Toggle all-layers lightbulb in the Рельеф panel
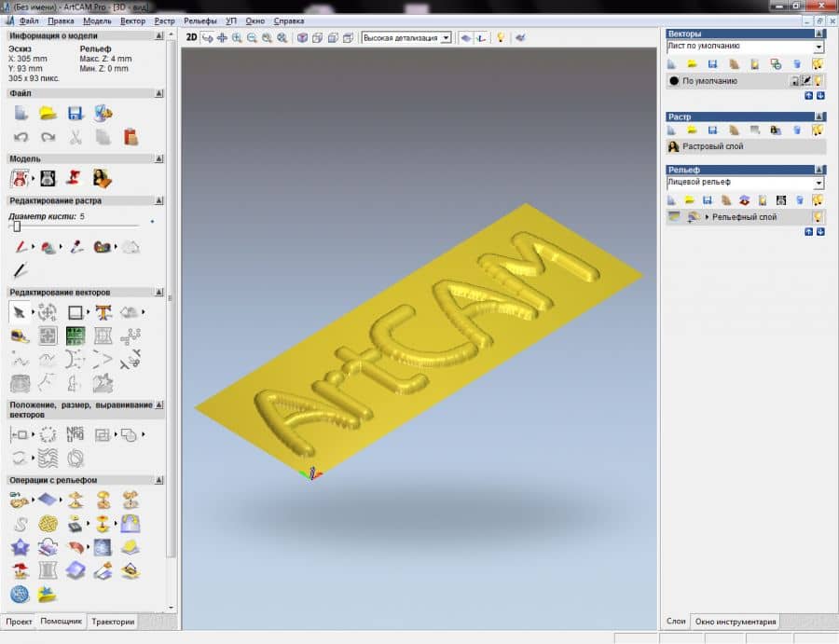 pyautogui.click(x=817, y=200)
